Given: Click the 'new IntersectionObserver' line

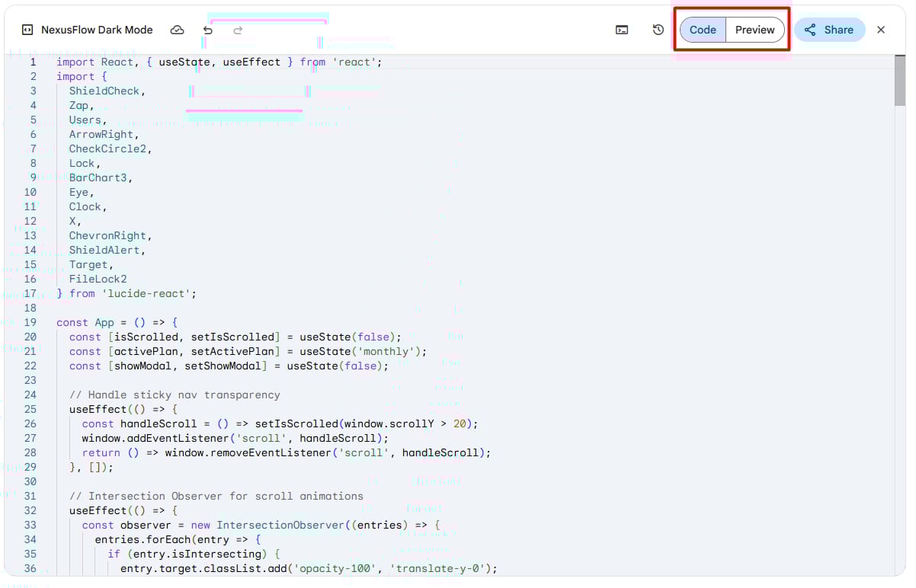Looking at the screenshot, I should pyautogui.click(x=261, y=525).
